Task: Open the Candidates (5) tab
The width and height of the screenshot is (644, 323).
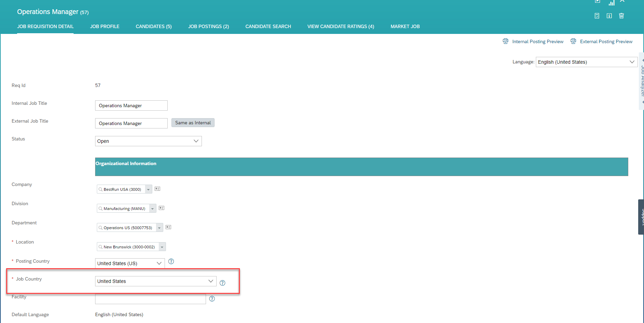Action: point(154,26)
